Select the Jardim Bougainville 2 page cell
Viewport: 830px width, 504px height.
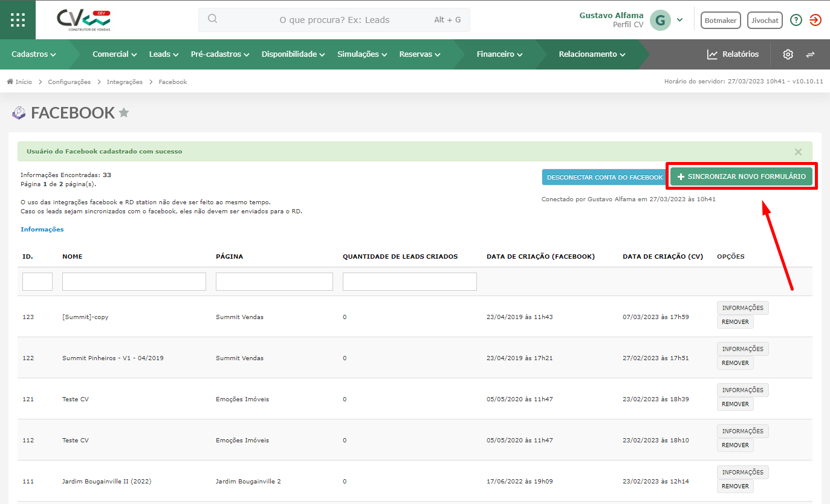[248, 482]
